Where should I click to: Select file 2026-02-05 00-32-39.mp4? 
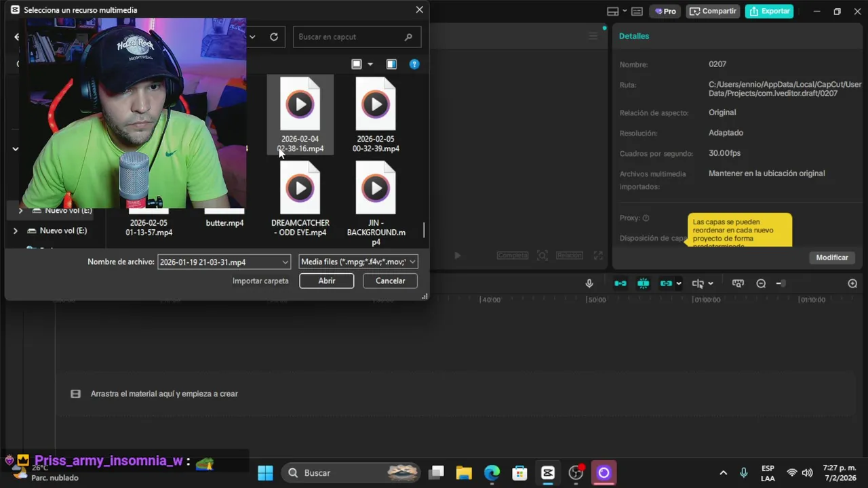pyautogui.click(x=376, y=115)
